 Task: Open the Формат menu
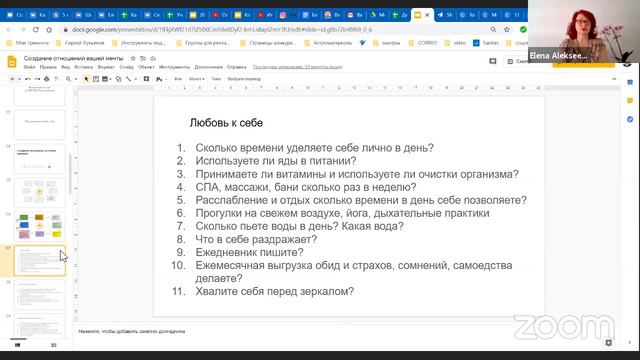click(x=106, y=67)
